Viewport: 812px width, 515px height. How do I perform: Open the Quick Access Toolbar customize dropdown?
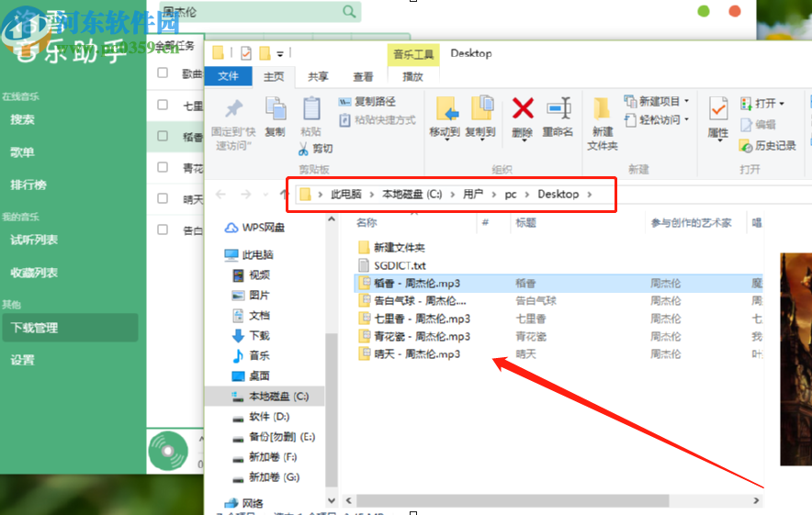click(279, 53)
